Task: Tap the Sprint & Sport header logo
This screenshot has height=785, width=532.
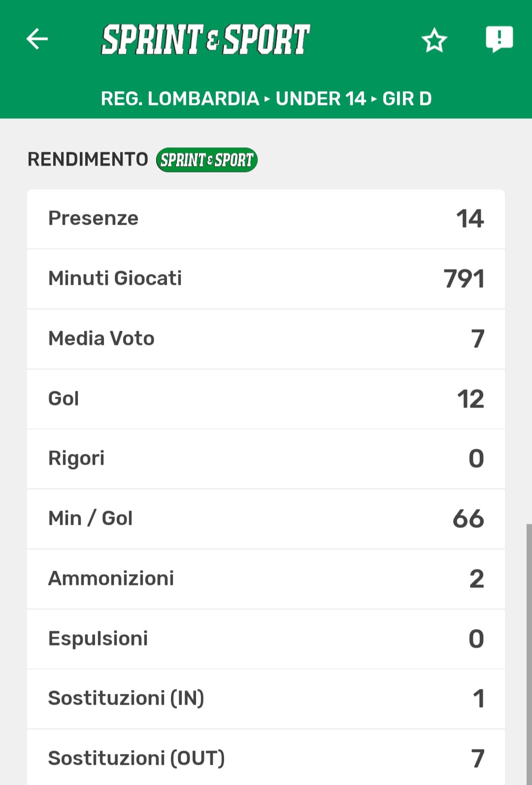Action: pos(205,39)
